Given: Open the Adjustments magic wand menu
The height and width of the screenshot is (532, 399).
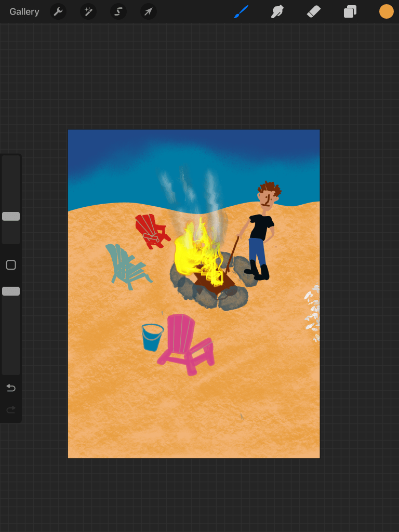Looking at the screenshot, I should (88, 11).
